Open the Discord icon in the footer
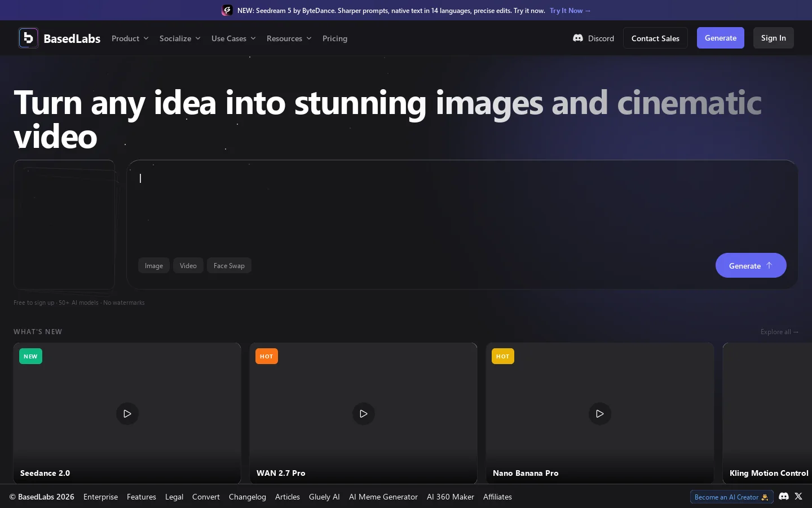 point(784,496)
